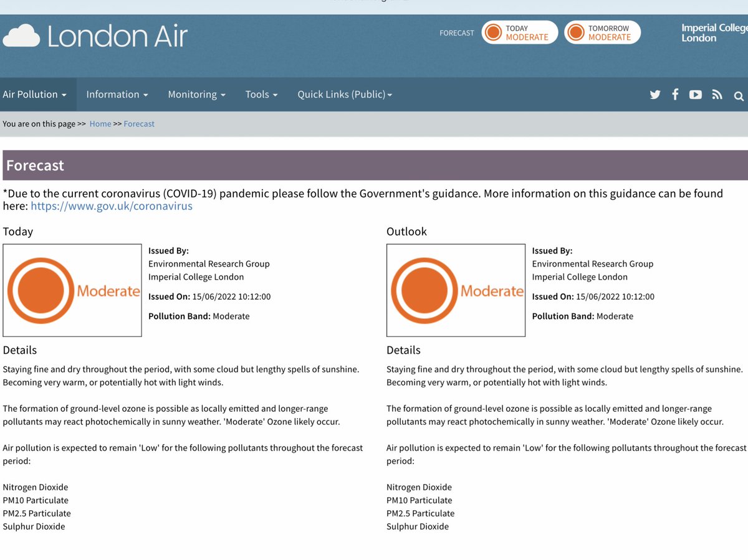
Task: Click PM10 Particulate under Outlook details
Action: [x=420, y=500]
